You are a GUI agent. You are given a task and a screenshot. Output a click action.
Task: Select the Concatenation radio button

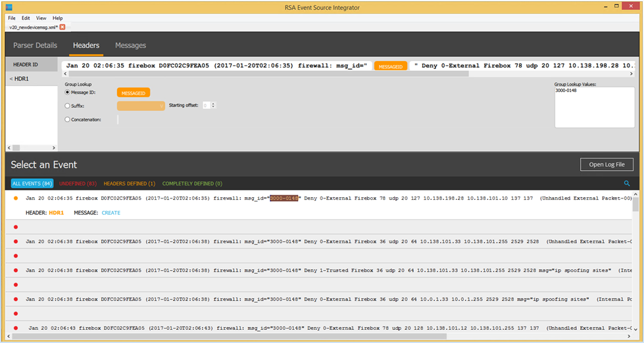click(67, 120)
